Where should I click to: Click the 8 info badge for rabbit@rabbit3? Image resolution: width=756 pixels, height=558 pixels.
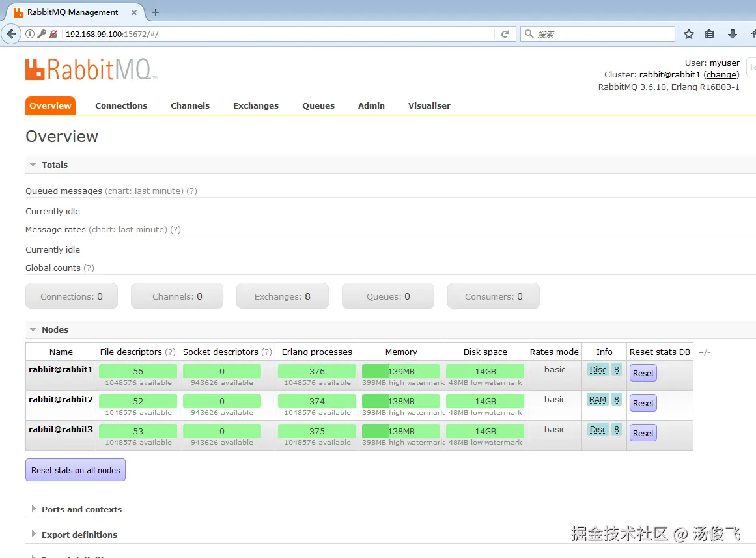(x=616, y=429)
